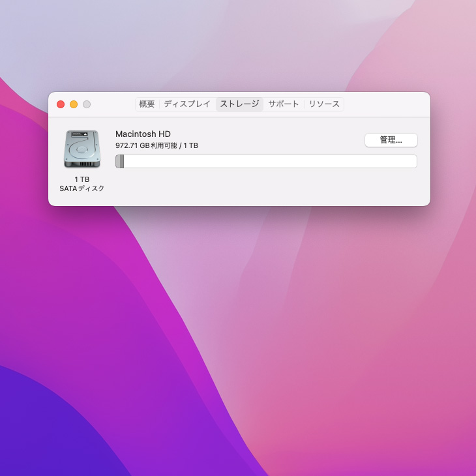Click the Macintosh HD volume name
The image size is (476, 476).
[143, 134]
